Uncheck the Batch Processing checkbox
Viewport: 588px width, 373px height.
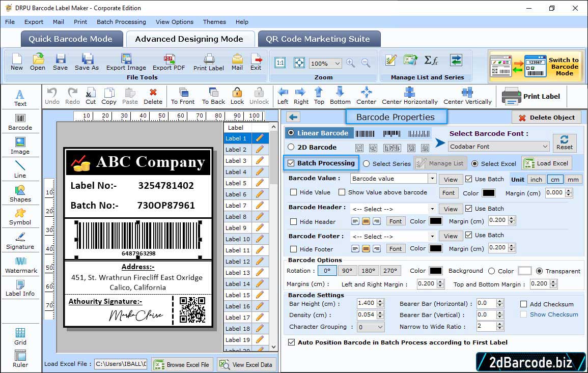pyautogui.click(x=291, y=163)
